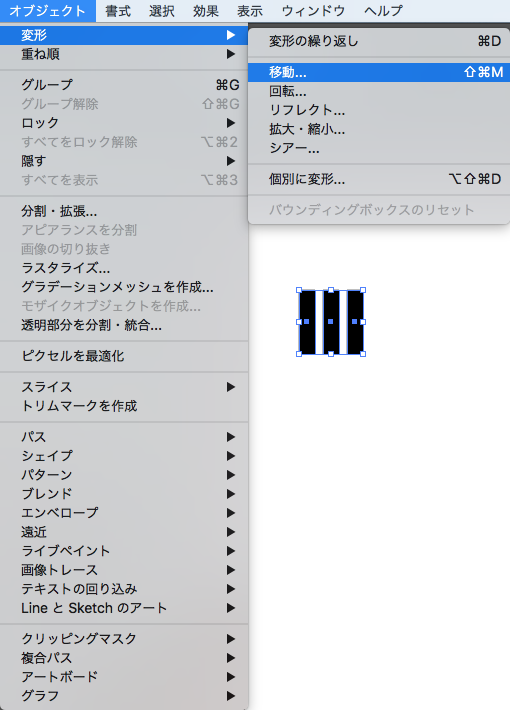510x710 pixels.
Task: Choose 拡大・縮小... from the submenu
Action: [379, 130]
